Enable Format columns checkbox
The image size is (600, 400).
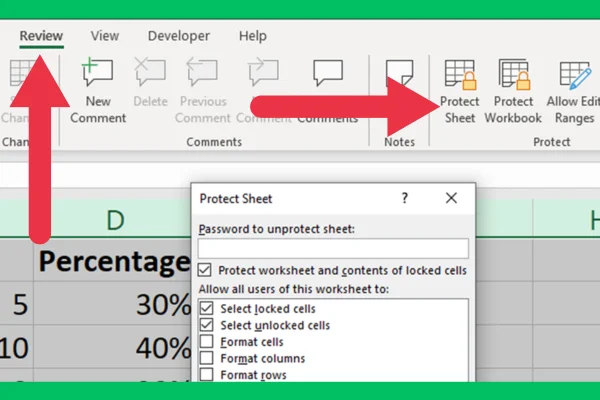207,358
